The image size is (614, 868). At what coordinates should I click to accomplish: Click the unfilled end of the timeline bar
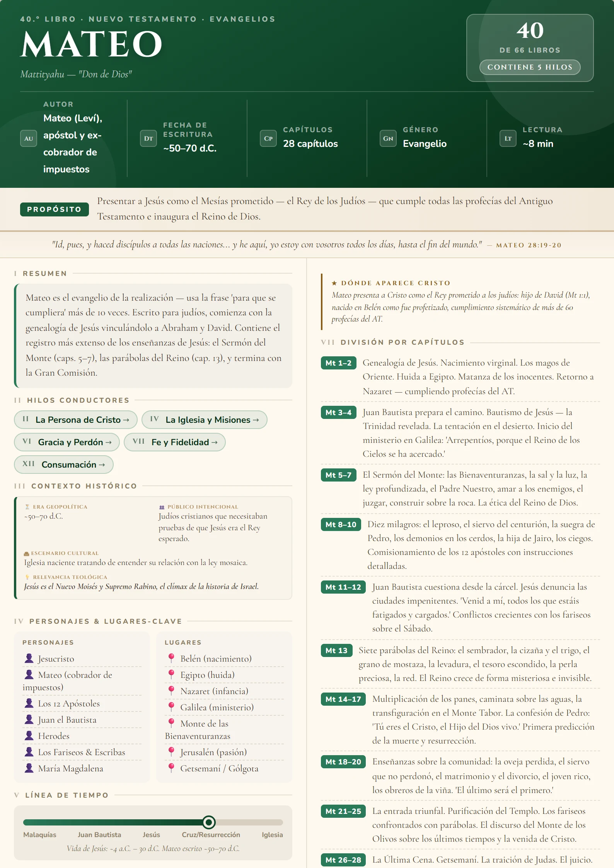(249, 822)
